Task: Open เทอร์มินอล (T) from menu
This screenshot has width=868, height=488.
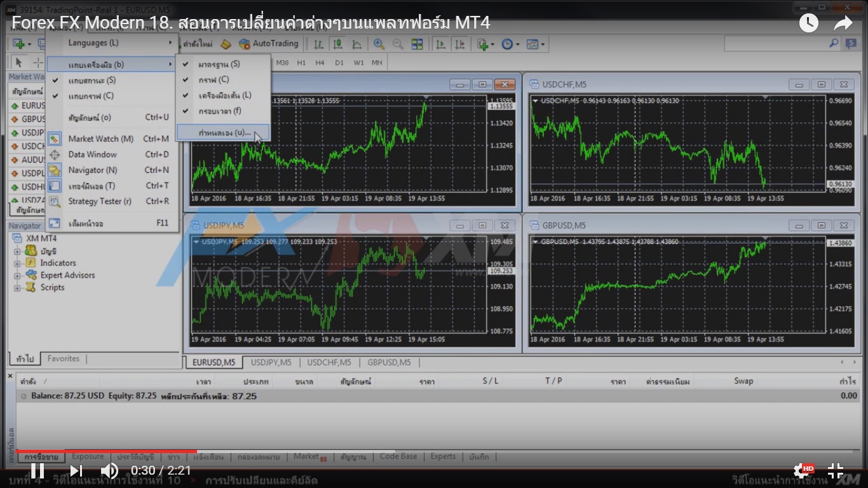Action: (112, 186)
